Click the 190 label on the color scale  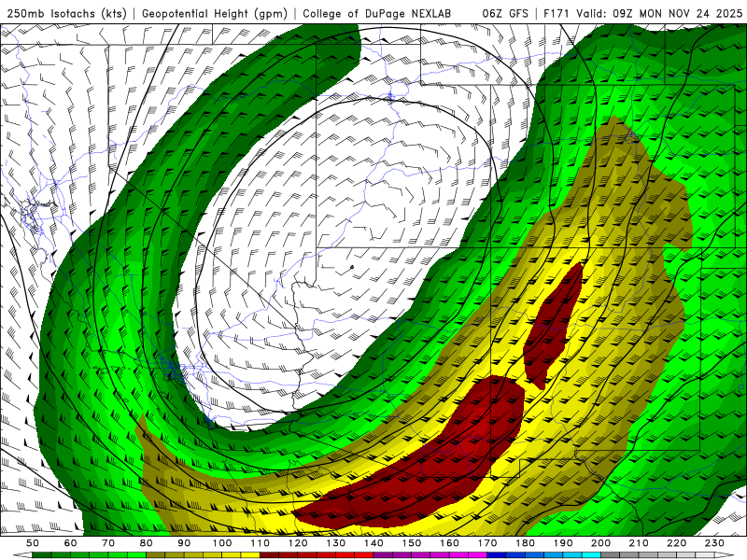(563, 543)
